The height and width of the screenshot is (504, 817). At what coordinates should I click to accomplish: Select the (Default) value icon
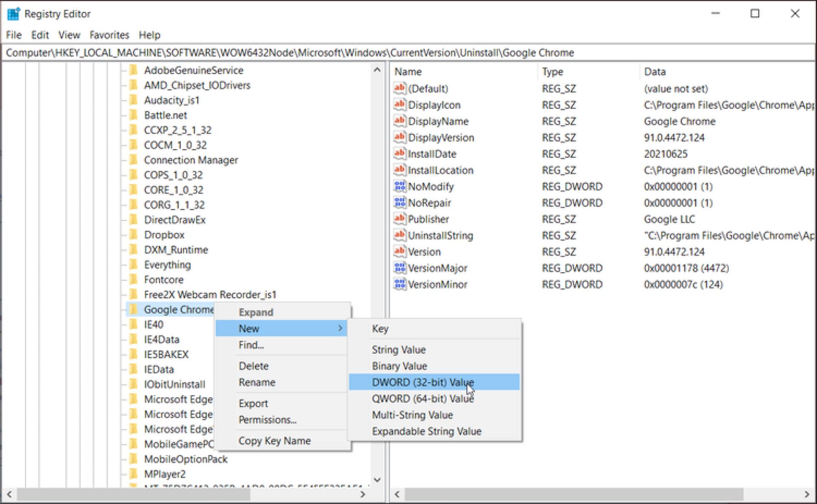400,88
